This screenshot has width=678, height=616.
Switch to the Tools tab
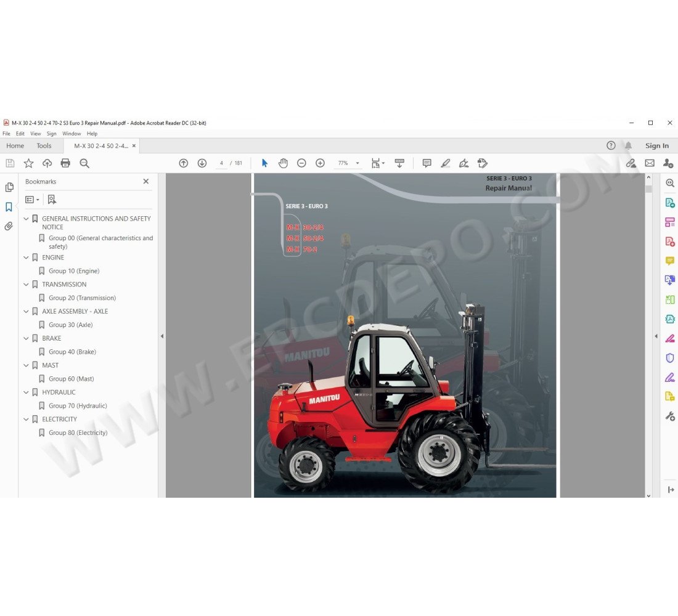pos(44,145)
